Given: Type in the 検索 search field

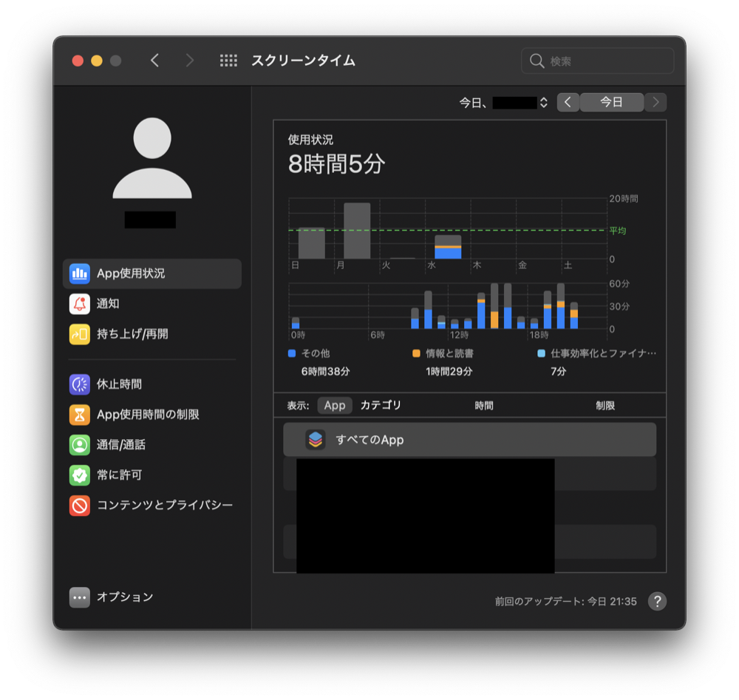Looking at the screenshot, I should point(597,61).
